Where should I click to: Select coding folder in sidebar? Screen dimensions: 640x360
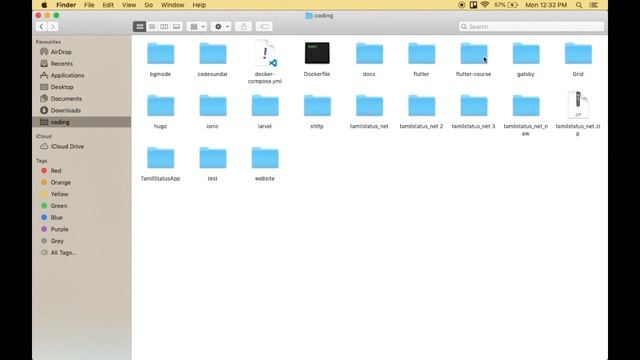click(x=82, y=122)
